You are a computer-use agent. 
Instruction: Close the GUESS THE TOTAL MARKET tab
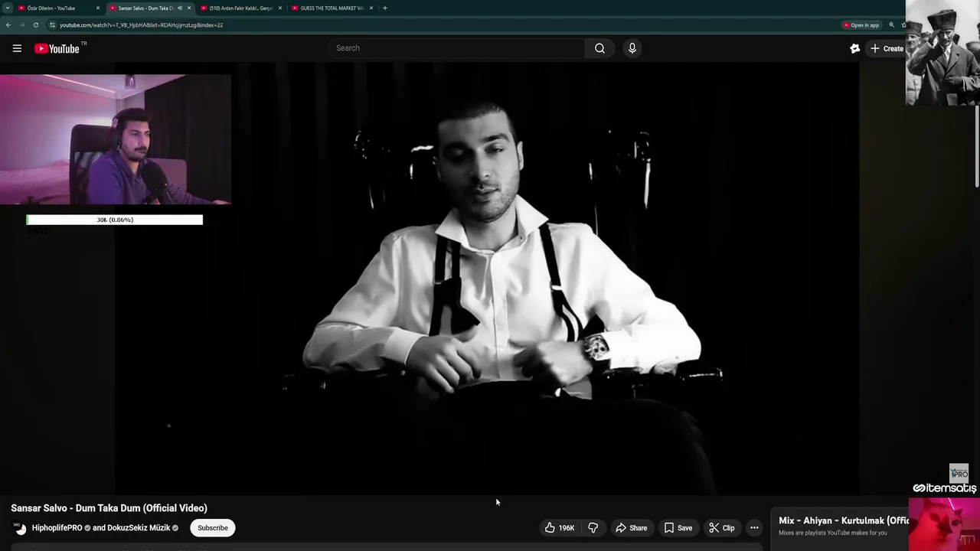click(x=371, y=8)
